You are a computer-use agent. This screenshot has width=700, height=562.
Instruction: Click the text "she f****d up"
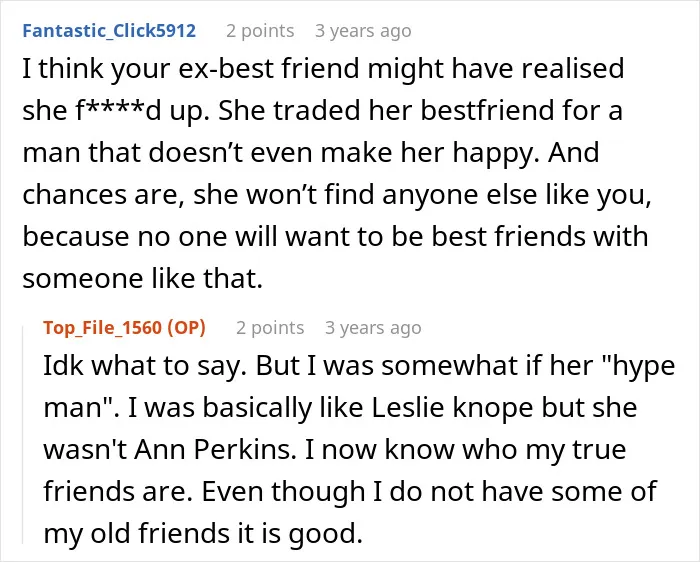[x=113, y=110]
